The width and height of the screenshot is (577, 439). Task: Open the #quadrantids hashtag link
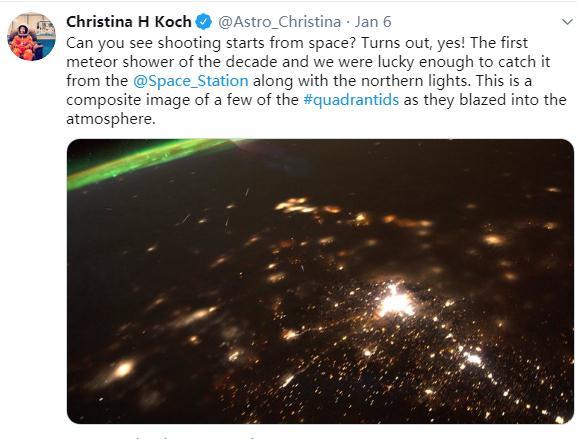click(351, 100)
